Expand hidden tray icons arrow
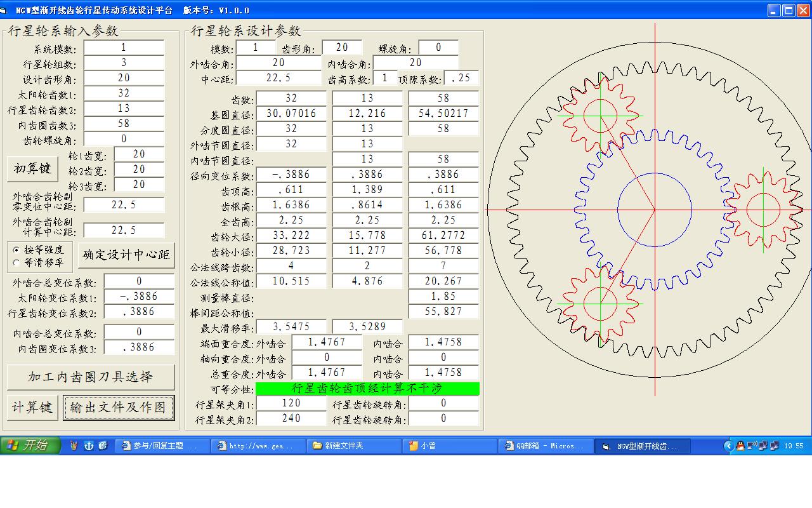The image size is (812, 508). pyautogui.click(x=728, y=446)
